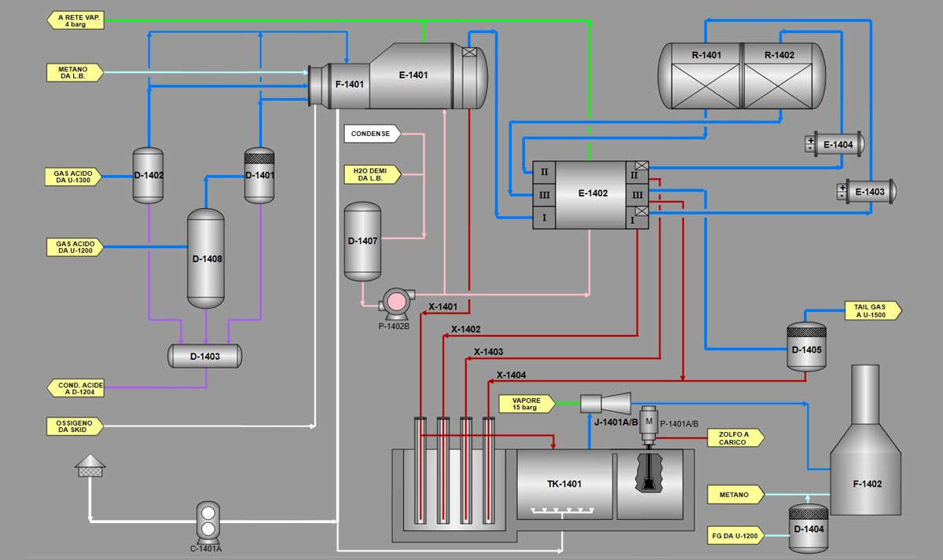Click the E-1403 heater symbol

coord(868,192)
